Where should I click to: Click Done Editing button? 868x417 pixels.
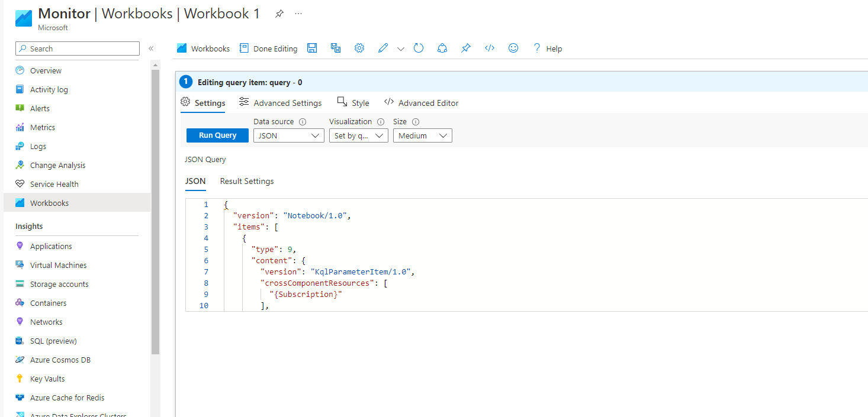coord(269,49)
